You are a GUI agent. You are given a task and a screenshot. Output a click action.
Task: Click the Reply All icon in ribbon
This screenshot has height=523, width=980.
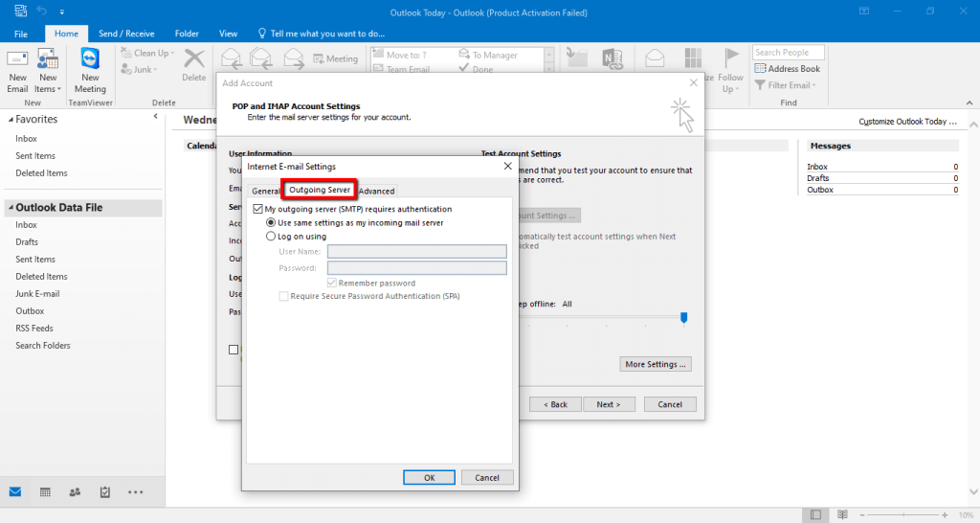point(261,58)
